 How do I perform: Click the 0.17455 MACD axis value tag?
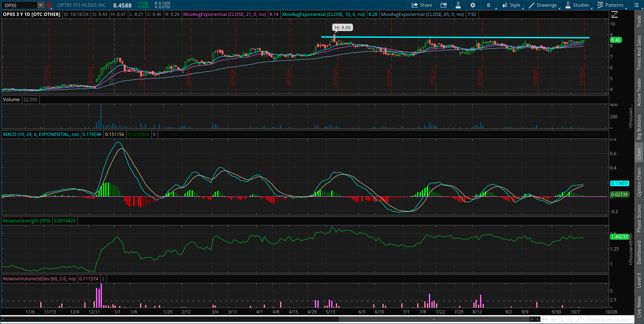click(x=619, y=183)
